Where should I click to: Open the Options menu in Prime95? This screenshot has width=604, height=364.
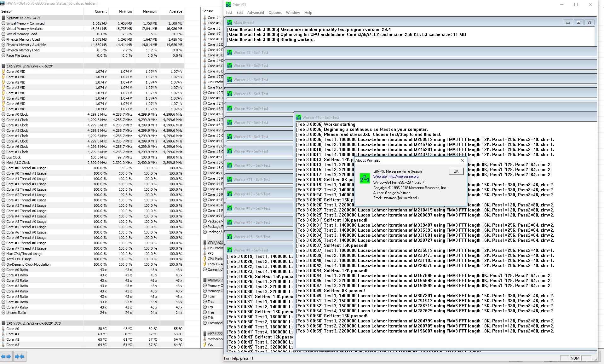[x=275, y=13]
